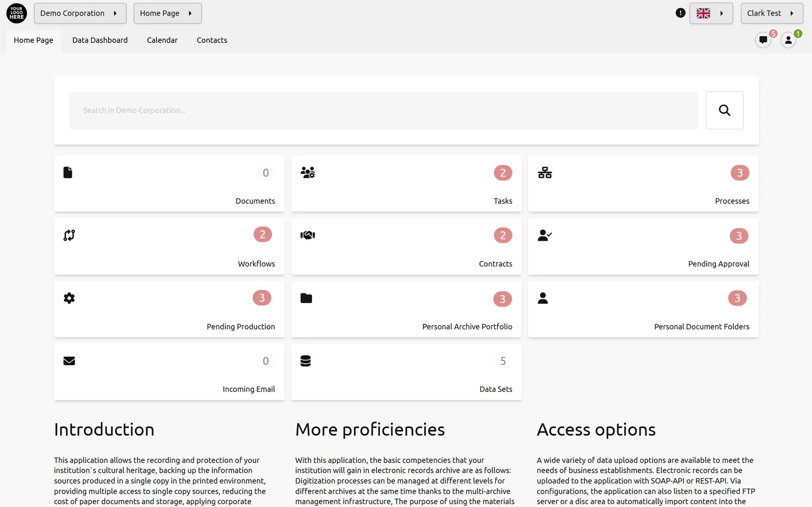
Task: Open the user notifications icon with badge 1
Action: 788,40
